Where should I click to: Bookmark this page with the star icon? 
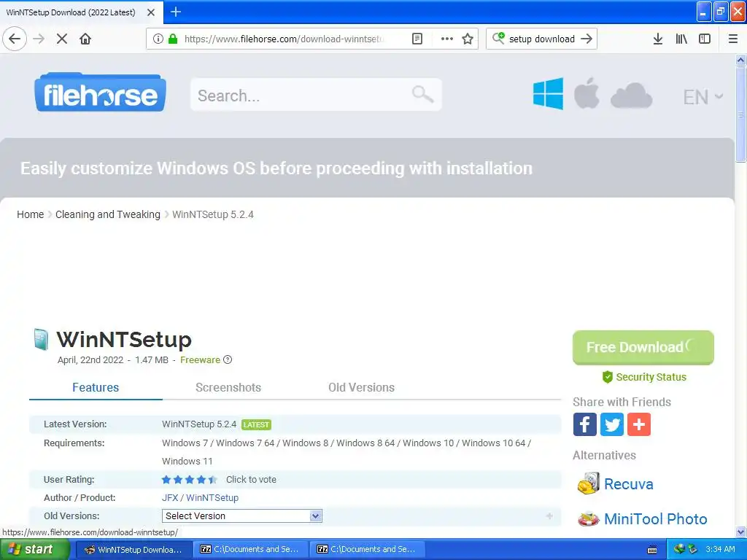tap(468, 39)
